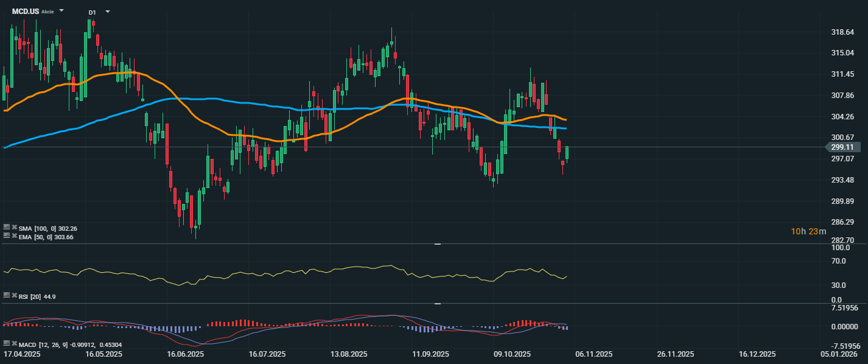Open settings icon for EMA indicator
868x364 pixels.
point(7,236)
